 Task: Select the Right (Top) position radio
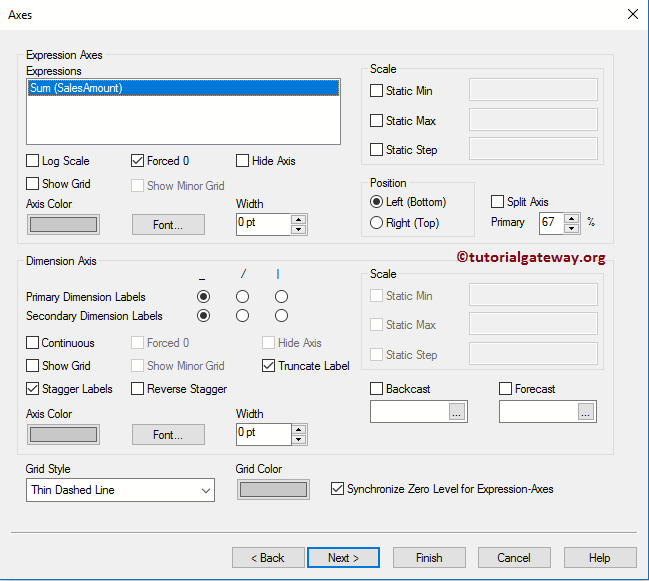pos(376,223)
